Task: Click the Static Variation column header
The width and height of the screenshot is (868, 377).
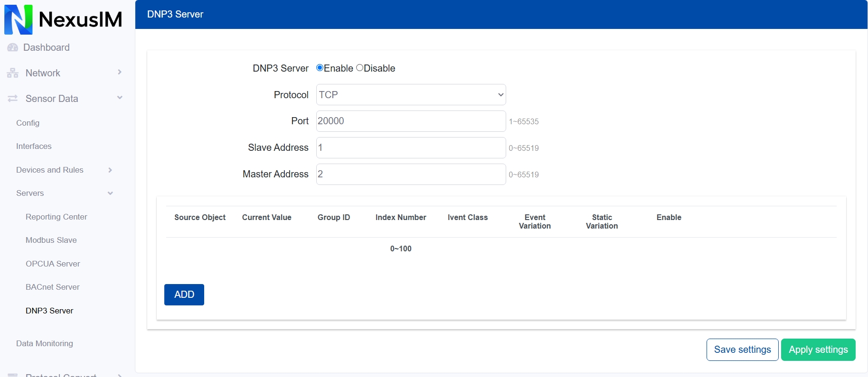Action: coord(602,221)
